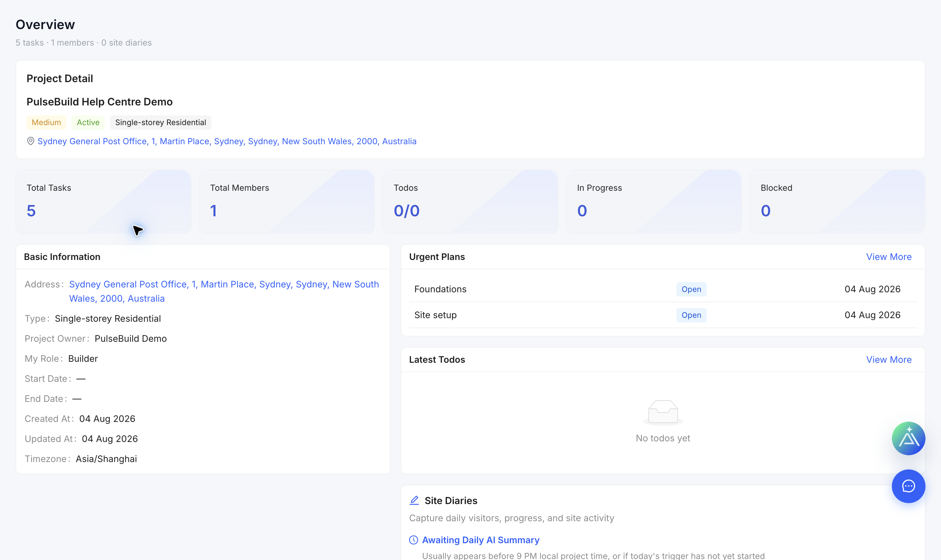Click the Type value in Basic Information
Screen dimensions: 941x560
108,318
